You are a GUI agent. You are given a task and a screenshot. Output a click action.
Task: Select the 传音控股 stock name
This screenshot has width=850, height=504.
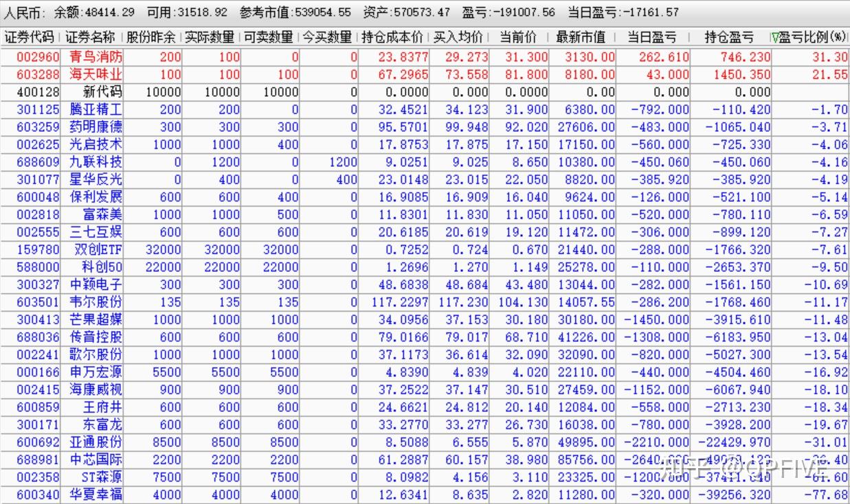(96, 337)
